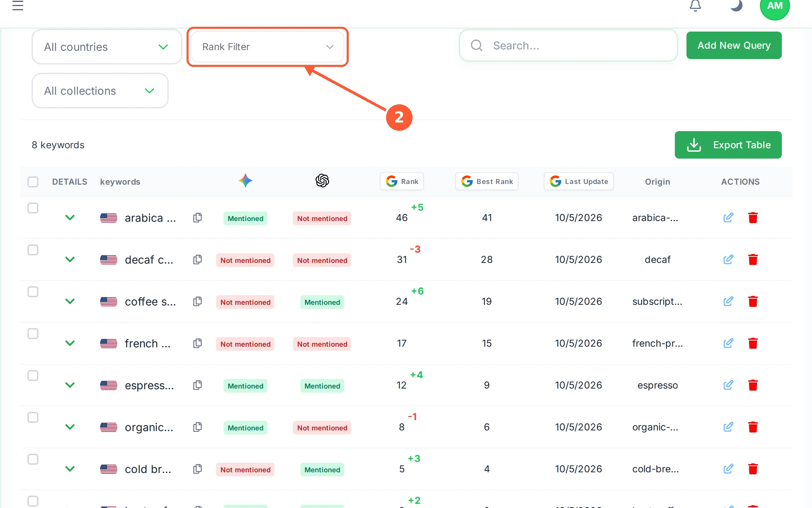The height and width of the screenshot is (508, 812).
Task: Delete the espresso keyword row
Action: point(753,385)
